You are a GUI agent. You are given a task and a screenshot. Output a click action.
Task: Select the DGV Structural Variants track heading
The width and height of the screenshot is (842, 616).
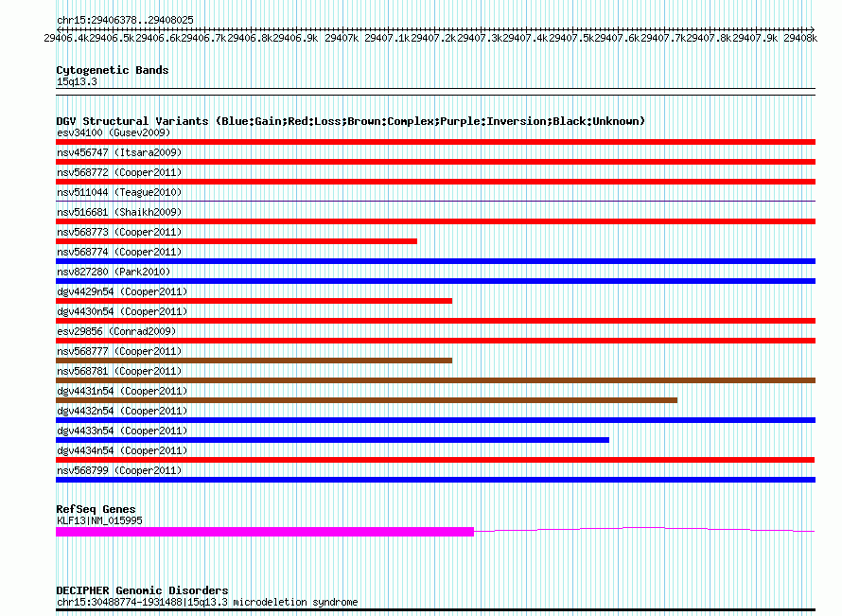coord(351,121)
